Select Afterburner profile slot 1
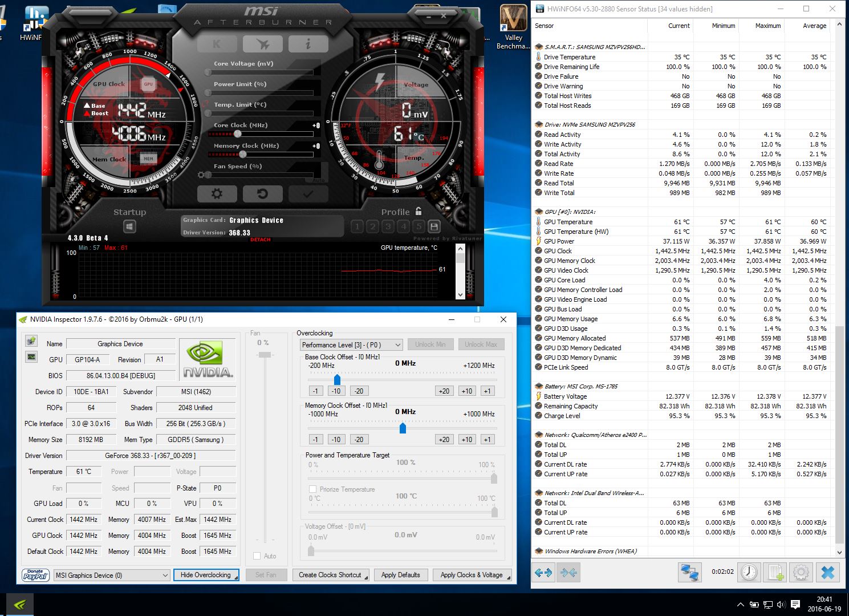Screen dimensions: 849x616 pos(357,226)
